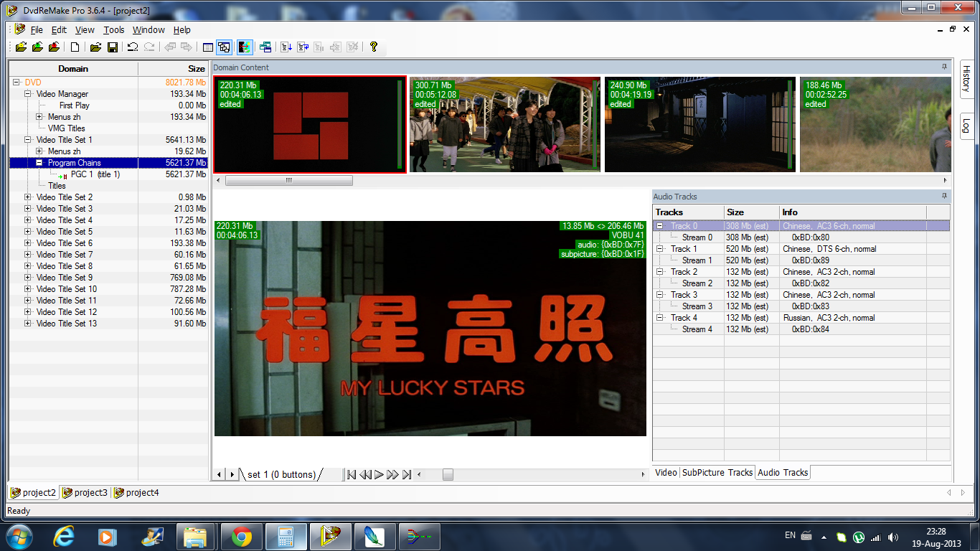The image size is (980, 551).
Task: Expand Video Title Set 2
Action: pyautogui.click(x=28, y=197)
